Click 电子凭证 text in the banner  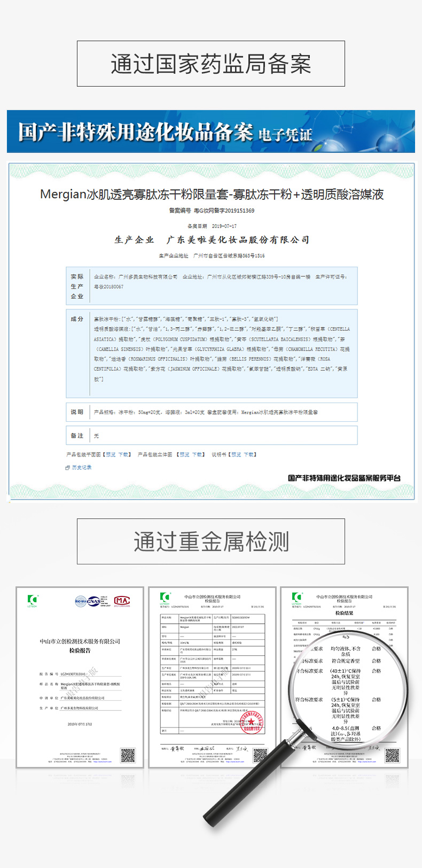(285, 135)
